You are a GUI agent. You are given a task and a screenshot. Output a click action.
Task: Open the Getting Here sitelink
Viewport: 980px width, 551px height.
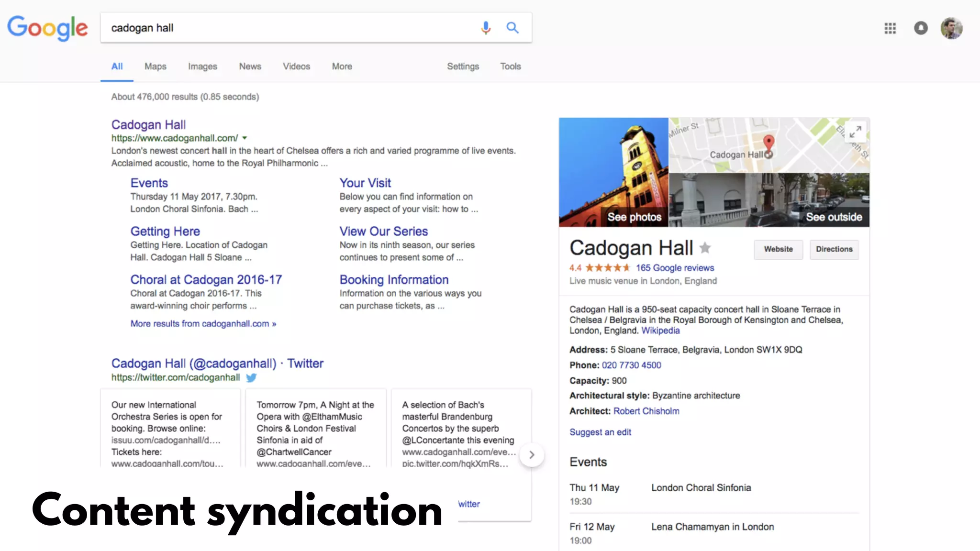165,231
